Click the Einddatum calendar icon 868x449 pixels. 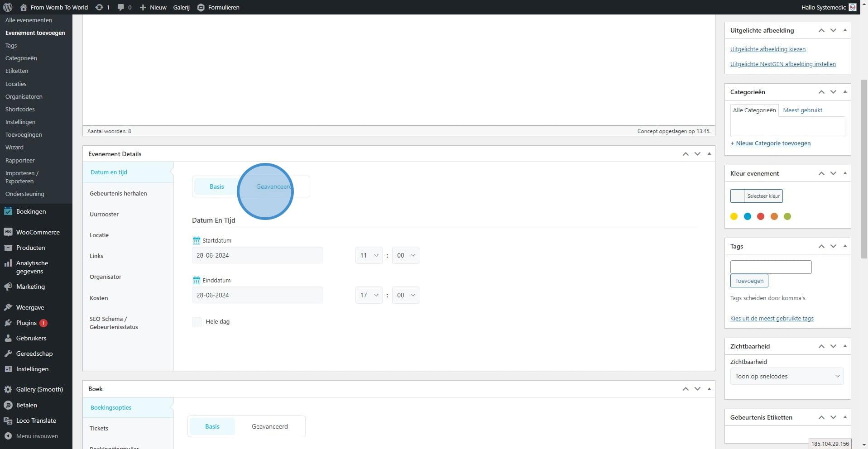click(196, 281)
